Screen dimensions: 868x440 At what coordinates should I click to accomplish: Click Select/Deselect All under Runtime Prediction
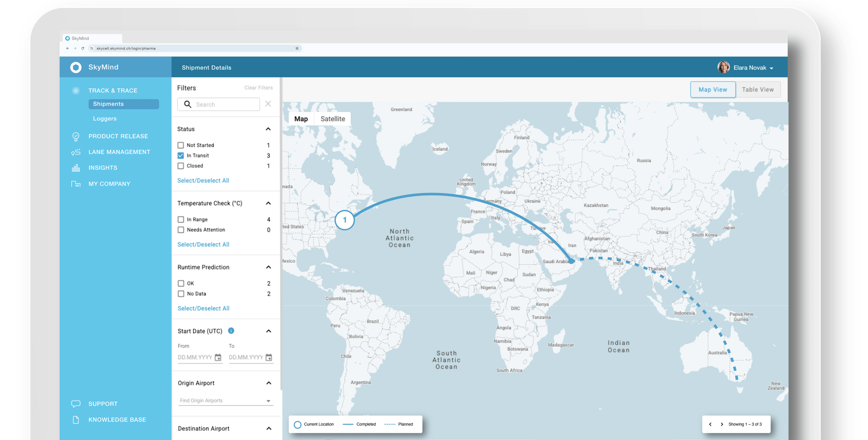pos(204,308)
